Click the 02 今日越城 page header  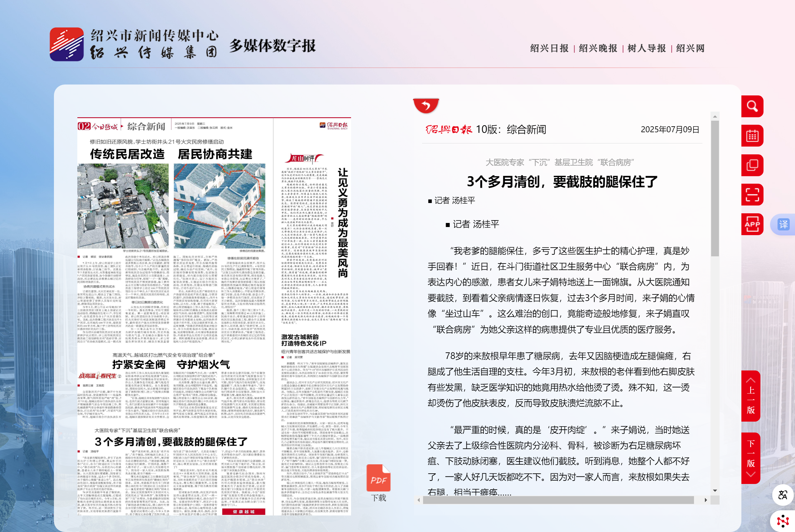coord(98,127)
